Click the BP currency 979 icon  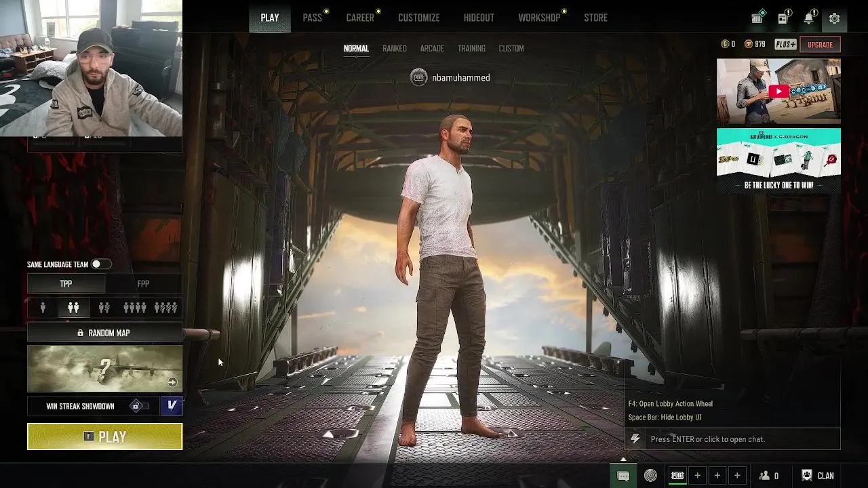749,44
